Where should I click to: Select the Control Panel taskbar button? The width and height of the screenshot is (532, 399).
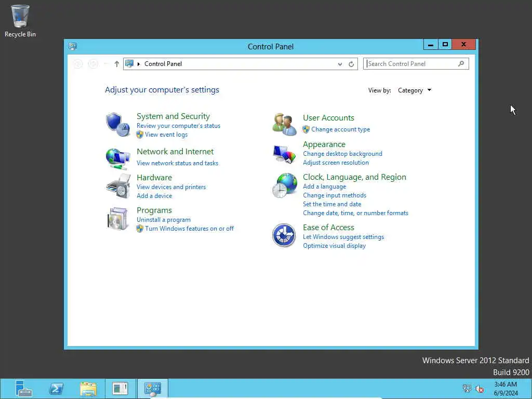coord(153,389)
